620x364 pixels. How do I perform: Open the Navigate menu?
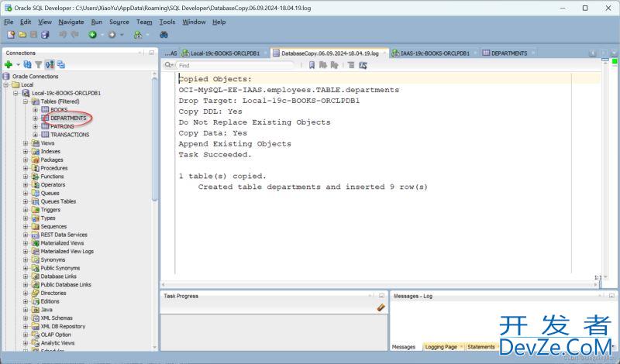click(x=71, y=22)
